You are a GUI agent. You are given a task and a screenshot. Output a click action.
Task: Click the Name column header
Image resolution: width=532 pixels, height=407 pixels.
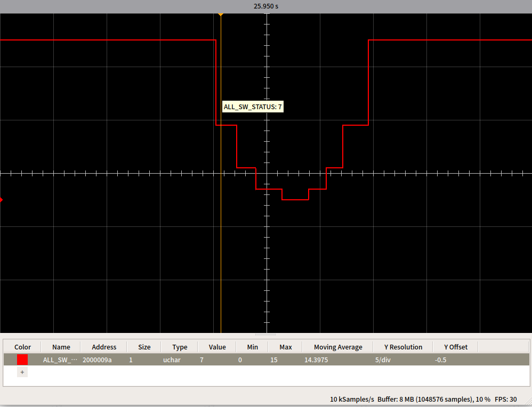61,347
